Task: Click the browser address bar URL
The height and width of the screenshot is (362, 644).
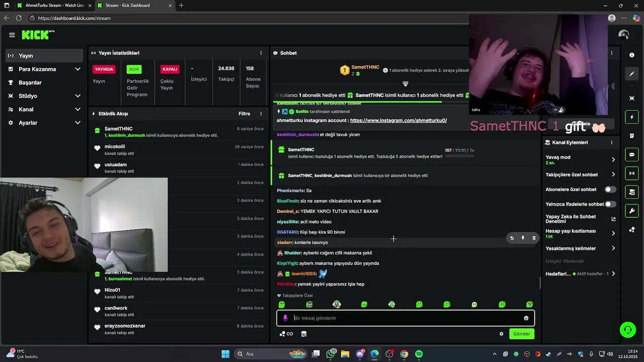Action: click(x=74, y=18)
